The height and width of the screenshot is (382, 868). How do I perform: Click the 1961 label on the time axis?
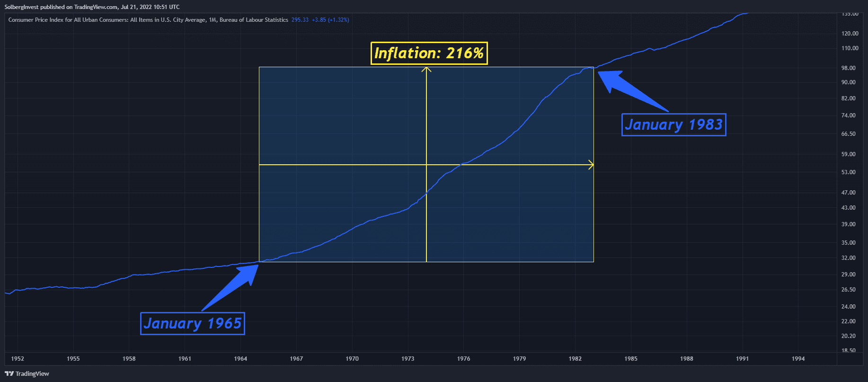[x=185, y=359]
